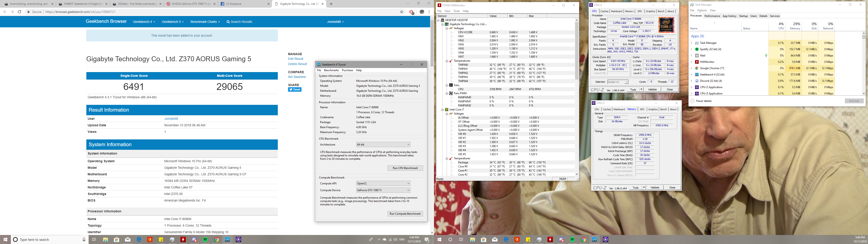Expand the Mail row in Task Manager
868x244 pixels.
tap(691, 56)
